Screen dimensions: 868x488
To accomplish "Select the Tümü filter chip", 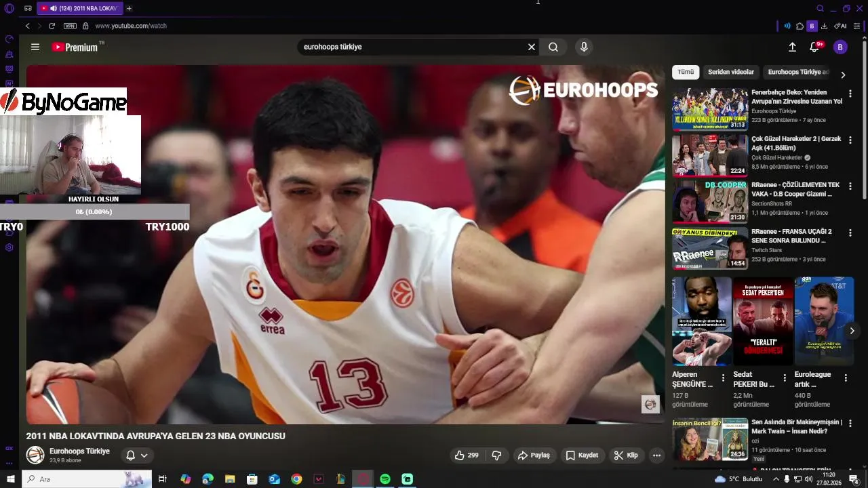I will (x=686, y=72).
